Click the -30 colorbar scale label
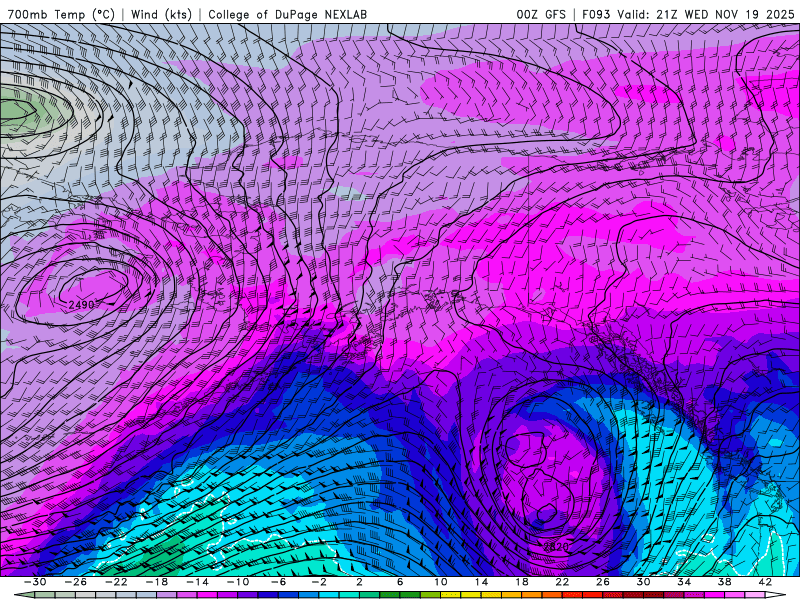Viewport: 800px width, 600px height. [x=35, y=582]
